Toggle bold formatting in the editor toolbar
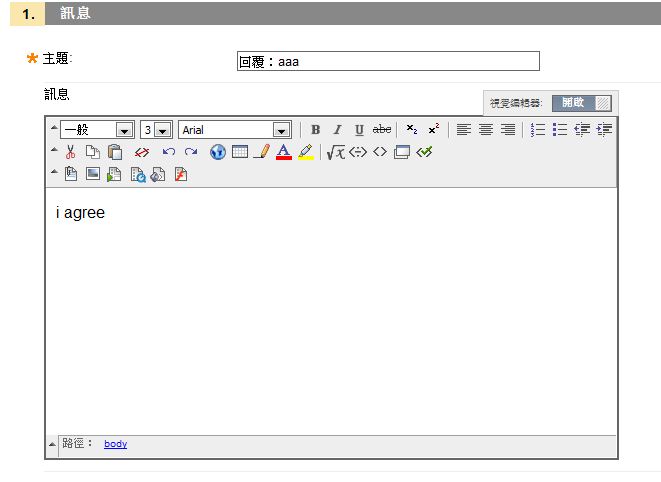The height and width of the screenshot is (482, 661). (x=315, y=130)
